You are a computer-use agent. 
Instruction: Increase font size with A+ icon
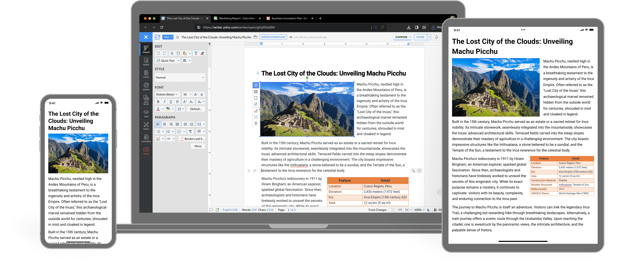point(196,94)
